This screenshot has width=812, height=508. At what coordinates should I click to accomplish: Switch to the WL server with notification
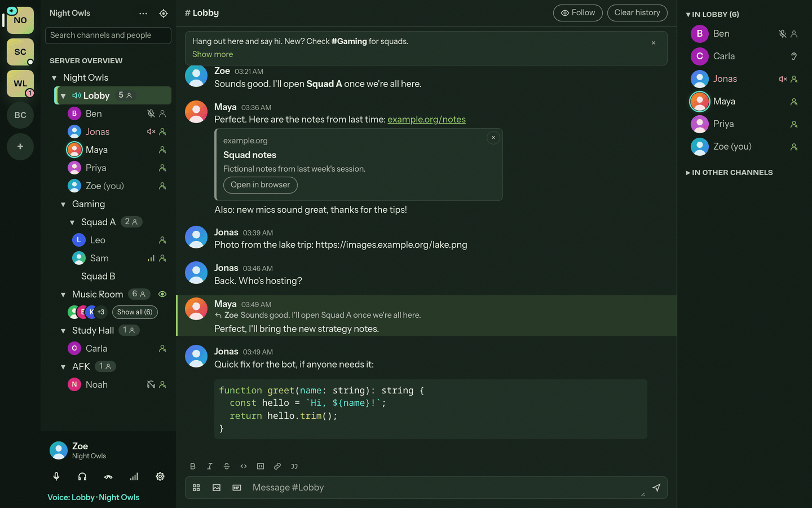coord(20,84)
